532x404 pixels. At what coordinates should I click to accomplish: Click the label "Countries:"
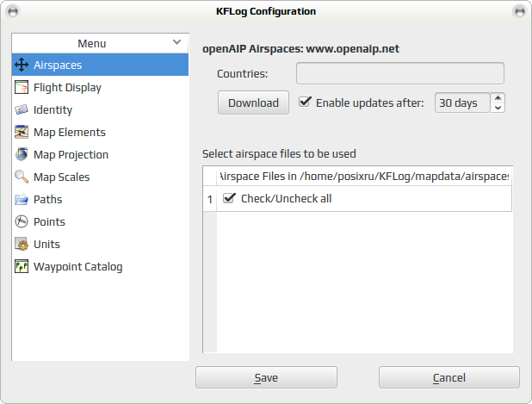pyautogui.click(x=242, y=74)
